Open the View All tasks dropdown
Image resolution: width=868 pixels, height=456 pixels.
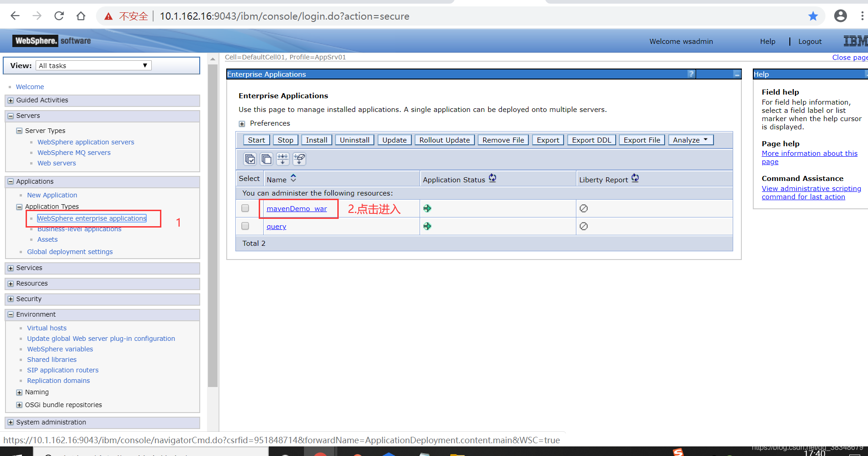pos(94,65)
